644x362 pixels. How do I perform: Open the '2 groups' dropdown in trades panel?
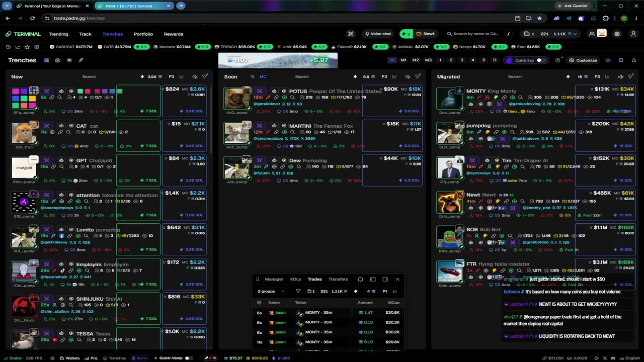coord(271,291)
